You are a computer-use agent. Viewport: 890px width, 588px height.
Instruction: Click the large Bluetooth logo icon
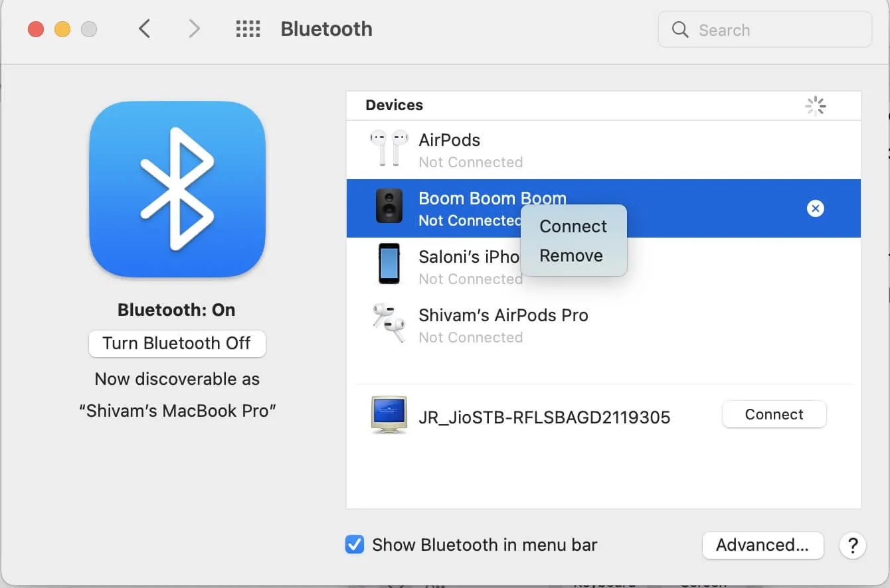click(x=177, y=189)
